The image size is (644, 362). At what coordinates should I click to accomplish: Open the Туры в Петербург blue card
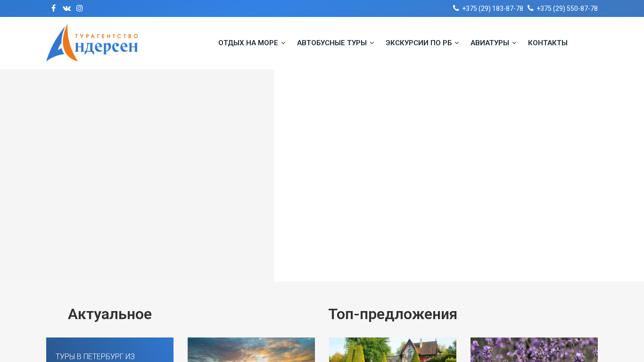coord(110,350)
